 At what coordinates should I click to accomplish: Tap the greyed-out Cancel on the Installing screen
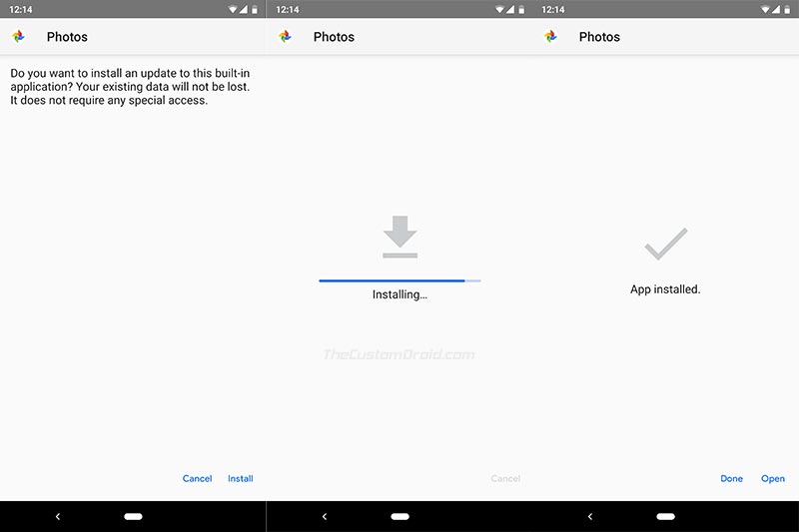[x=505, y=479]
